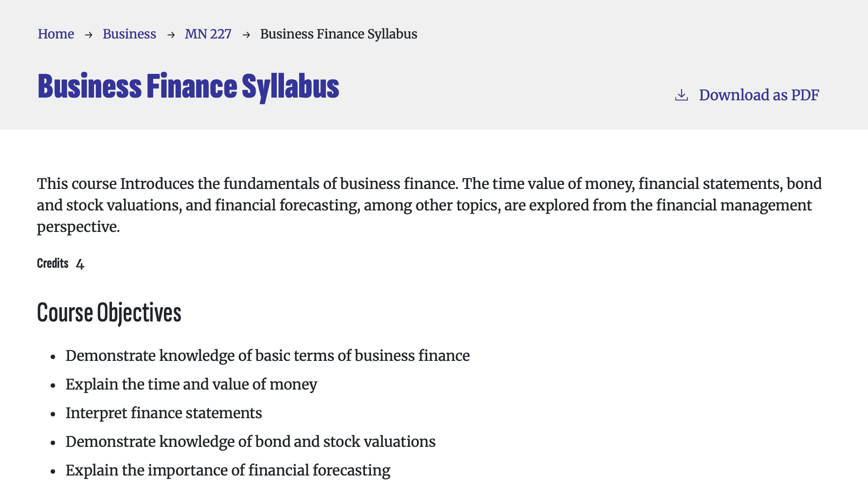868x497 pixels.
Task: Go to the Home breadcrumb link
Action: pos(56,34)
